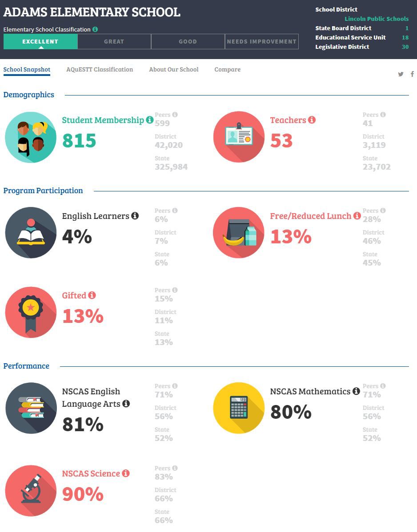Click info icon next to Free/Reduced Lunch

coord(357,216)
